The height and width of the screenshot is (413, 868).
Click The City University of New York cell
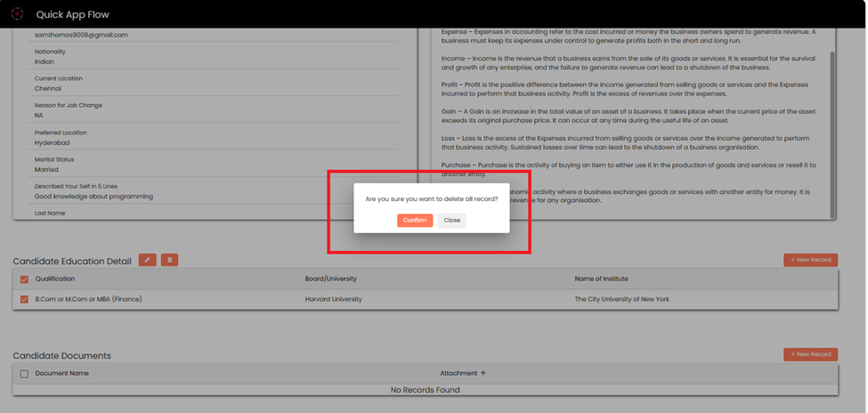click(621, 299)
